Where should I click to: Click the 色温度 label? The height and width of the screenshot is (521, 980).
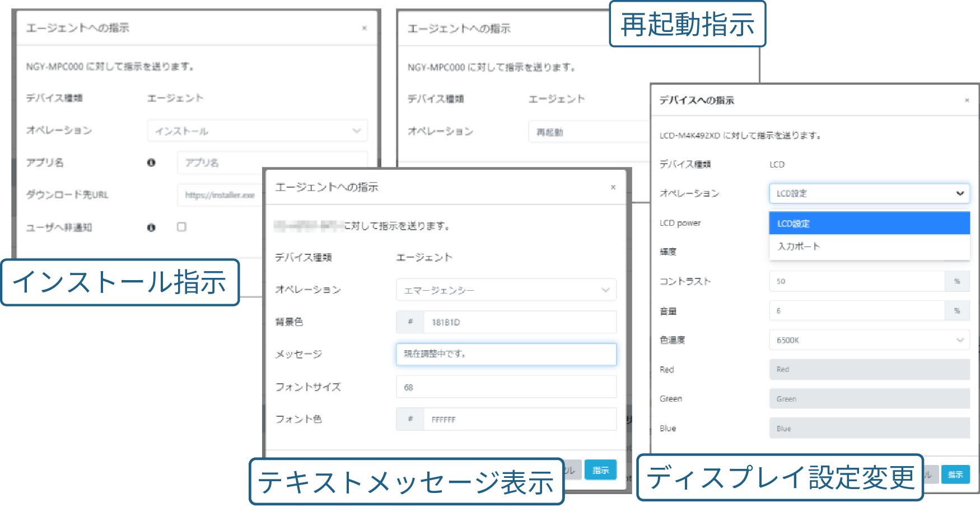pyautogui.click(x=672, y=340)
